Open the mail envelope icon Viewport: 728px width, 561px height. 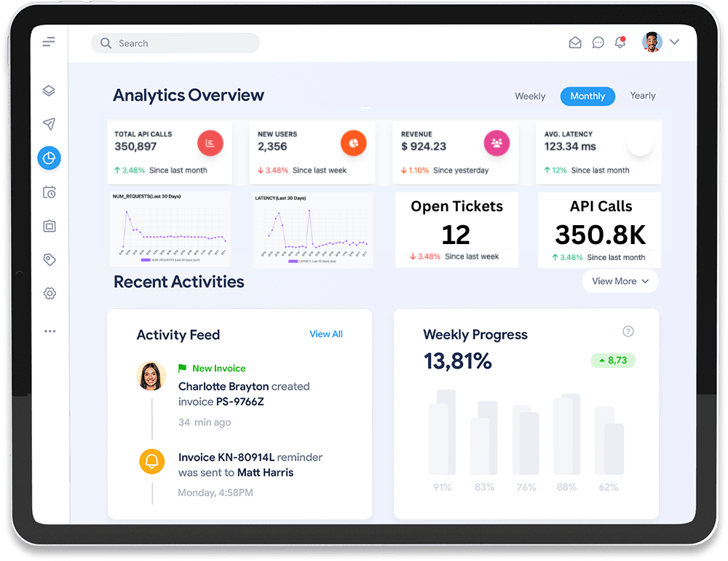(x=575, y=43)
